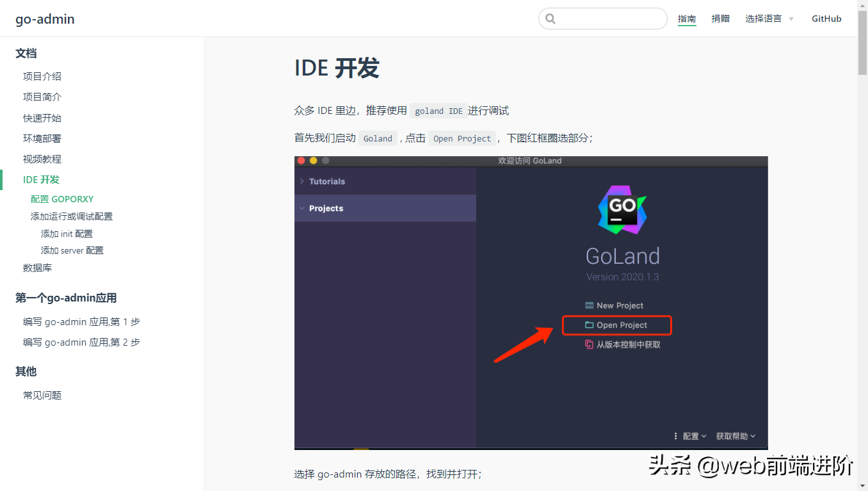This screenshot has height=491, width=868.
Task: Click the scrollbar down arrow
Action: click(863, 486)
